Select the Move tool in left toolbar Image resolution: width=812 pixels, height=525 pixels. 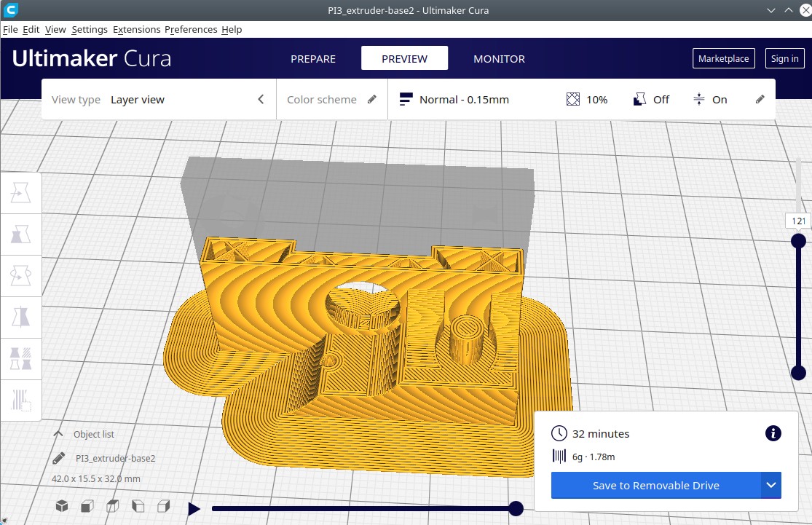(20, 193)
